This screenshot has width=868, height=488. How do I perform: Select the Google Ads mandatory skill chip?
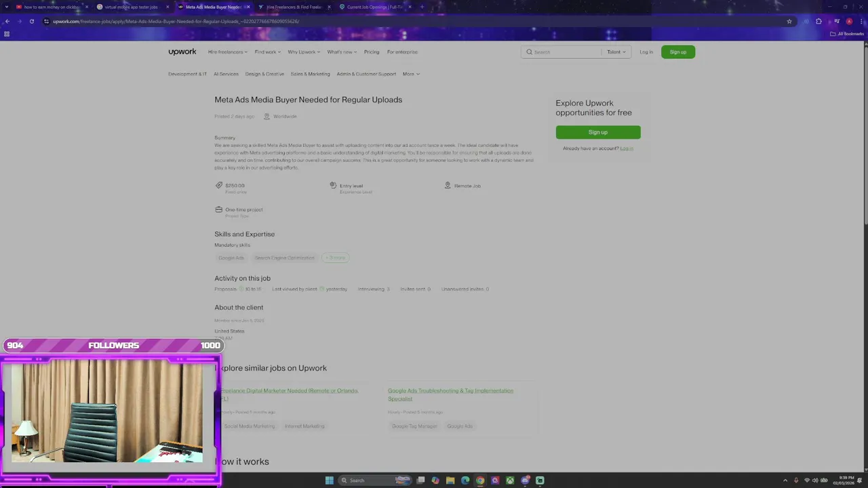[231, 258]
